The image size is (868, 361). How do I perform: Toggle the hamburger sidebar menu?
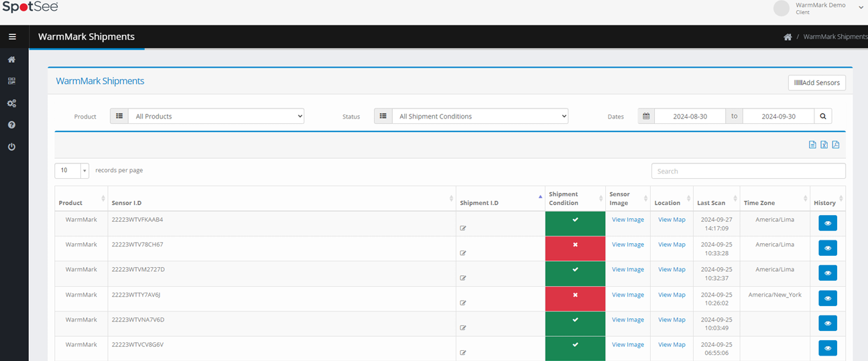click(12, 37)
